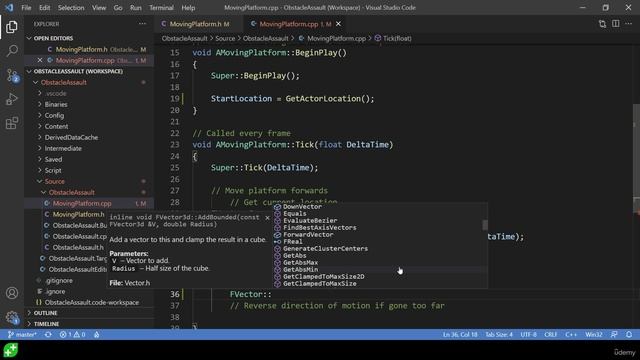640x360 pixels.
Task: Change C++ language mode
Action: tap(571, 334)
